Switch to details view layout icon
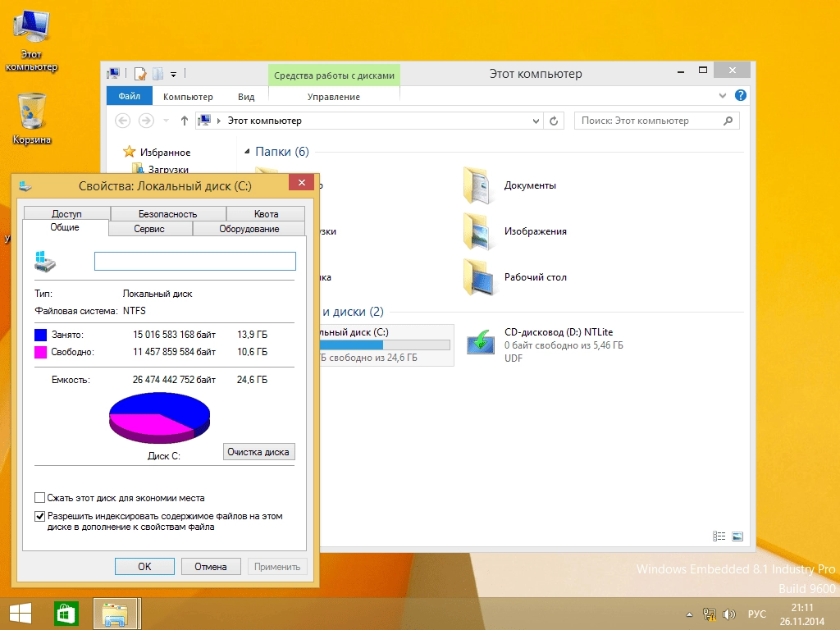Viewport: 840px width, 630px height. 719,536
